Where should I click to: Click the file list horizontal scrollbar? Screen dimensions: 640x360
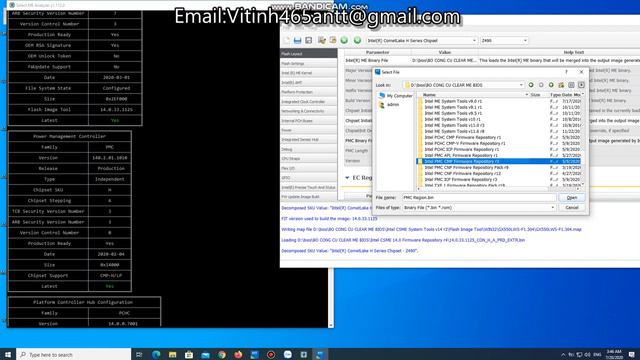[498, 189]
